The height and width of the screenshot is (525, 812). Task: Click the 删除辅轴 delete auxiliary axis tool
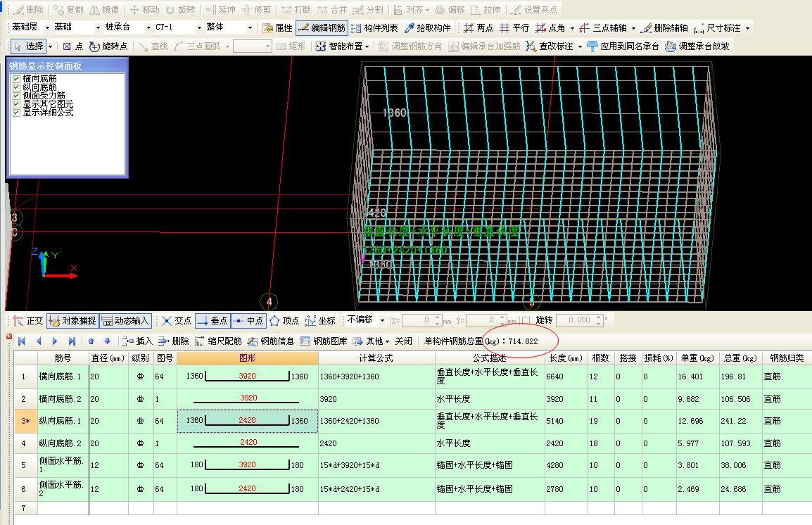664,28
